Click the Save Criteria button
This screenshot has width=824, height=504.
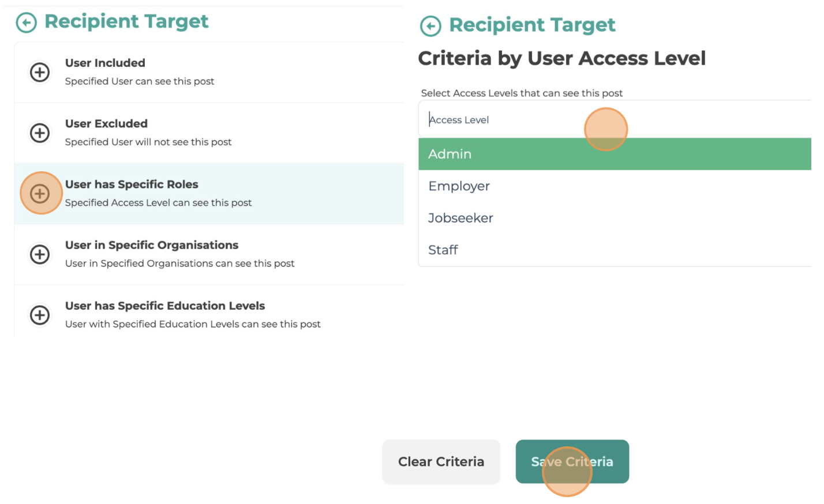coord(572,462)
